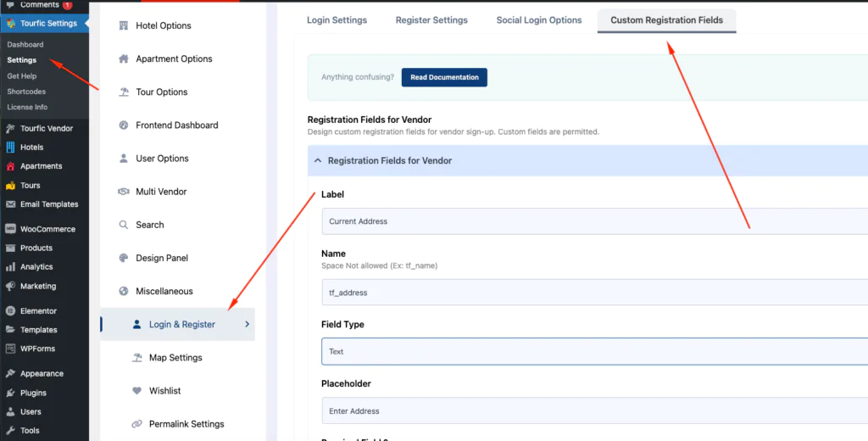Click the Design Panel palette icon

point(124,258)
